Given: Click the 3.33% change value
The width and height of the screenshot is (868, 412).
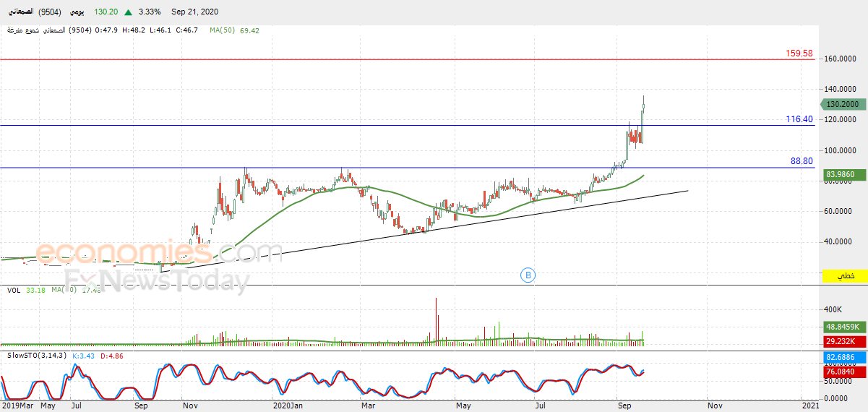Looking at the screenshot, I should 149,12.
